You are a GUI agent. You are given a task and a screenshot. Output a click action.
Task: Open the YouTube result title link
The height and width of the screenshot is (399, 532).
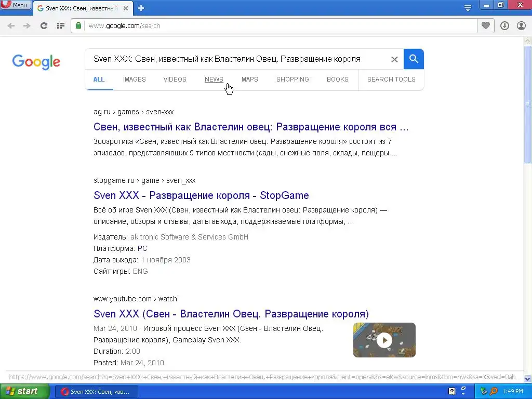(x=231, y=314)
